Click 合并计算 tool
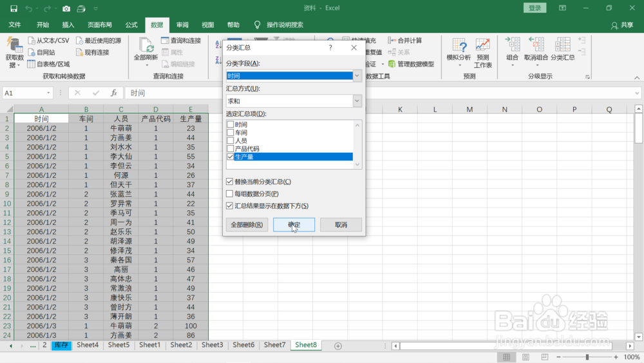Image resolution: width=644 pixels, height=363 pixels. coord(405,40)
